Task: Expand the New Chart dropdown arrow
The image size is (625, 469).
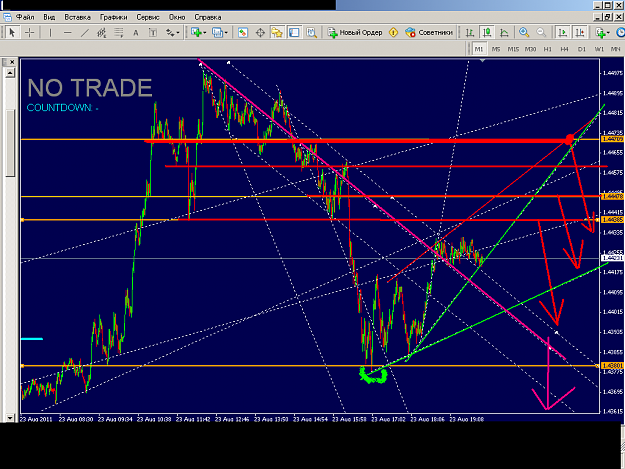Action: (x=204, y=33)
